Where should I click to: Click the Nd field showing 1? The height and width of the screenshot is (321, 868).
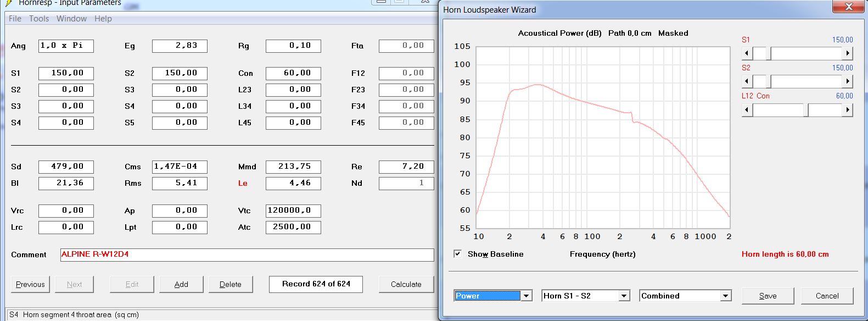[x=406, y=183]
